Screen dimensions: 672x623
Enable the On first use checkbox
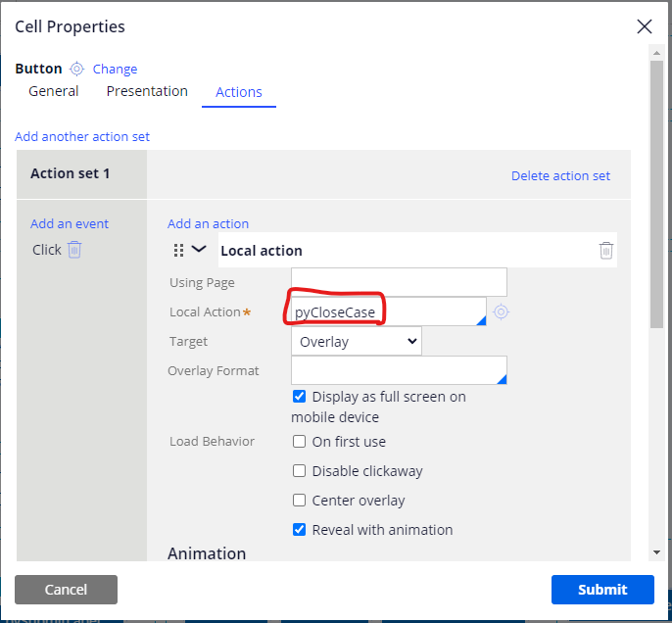tap(299, 442)
